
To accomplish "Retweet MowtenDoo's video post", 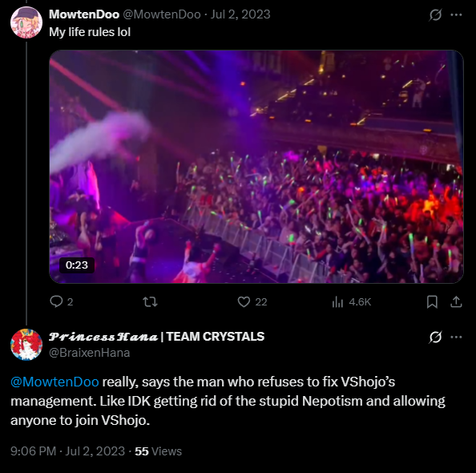I will pos(150,301).
